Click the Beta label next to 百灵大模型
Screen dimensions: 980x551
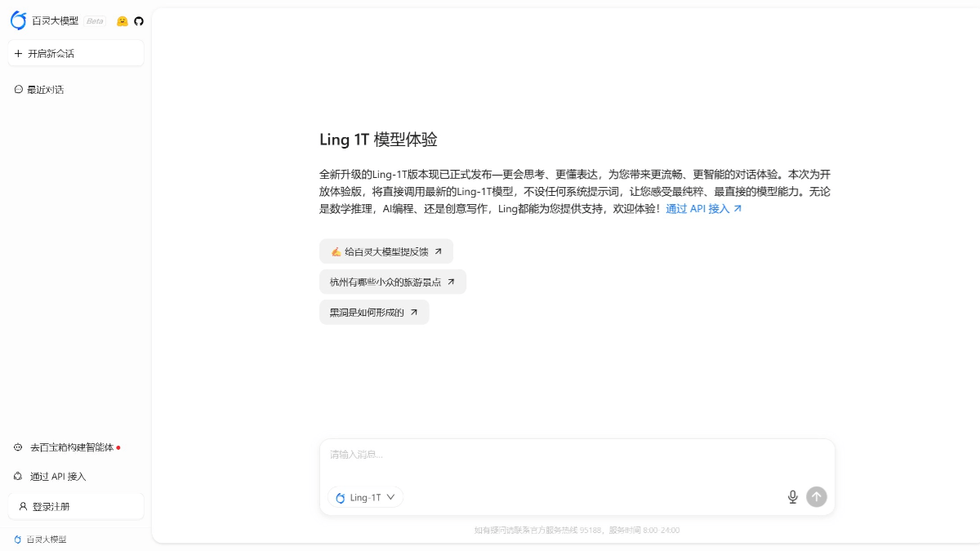click(93, 21)
